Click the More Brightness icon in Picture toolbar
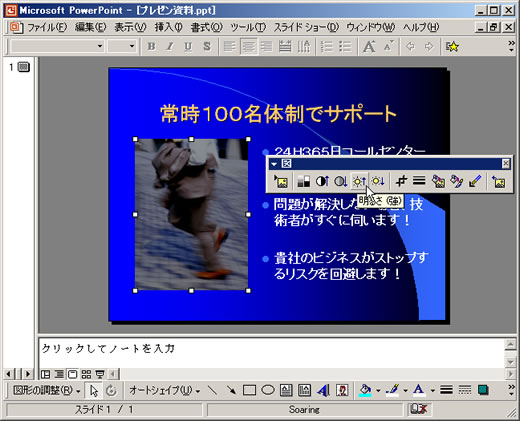520x421 pixels. pyautogui.click(x=360, y=182)
